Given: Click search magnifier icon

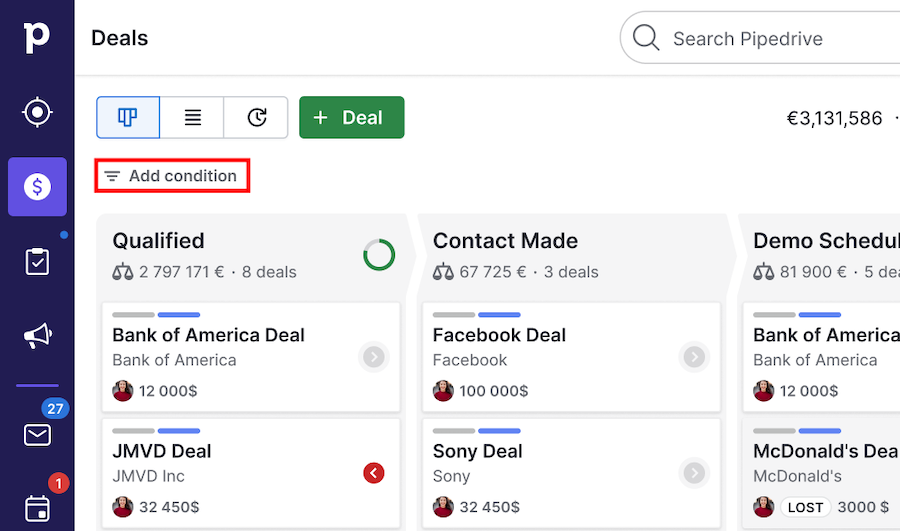Looking at the screenshot, I should point(646,38).
